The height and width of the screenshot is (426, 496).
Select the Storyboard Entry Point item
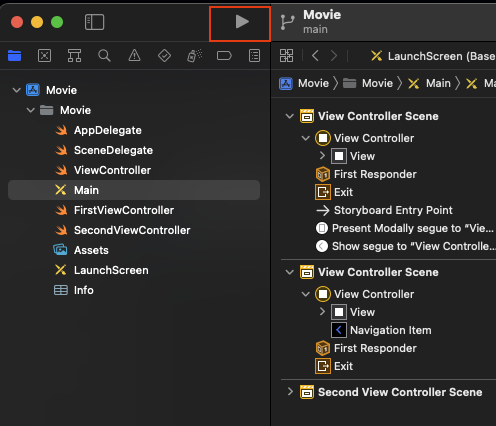tap(384, 210)
